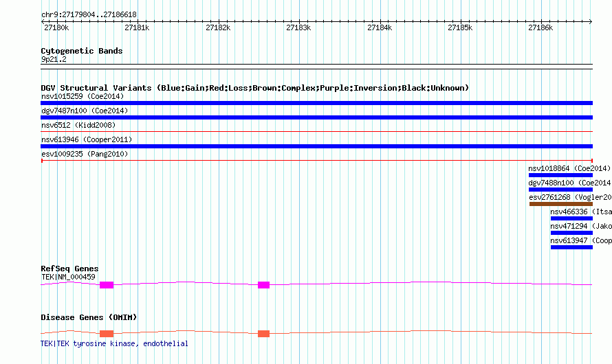The height and width of the screenshot is (364, 612).
Task: Click the first orange OMIM TEK exon block
Action: (107, 334)
